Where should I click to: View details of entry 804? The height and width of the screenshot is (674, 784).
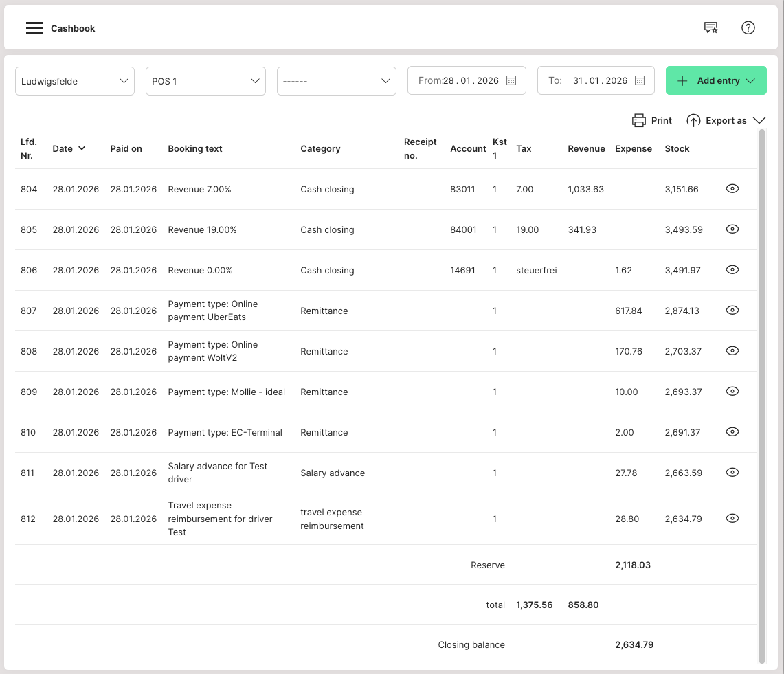pos(732,189)
